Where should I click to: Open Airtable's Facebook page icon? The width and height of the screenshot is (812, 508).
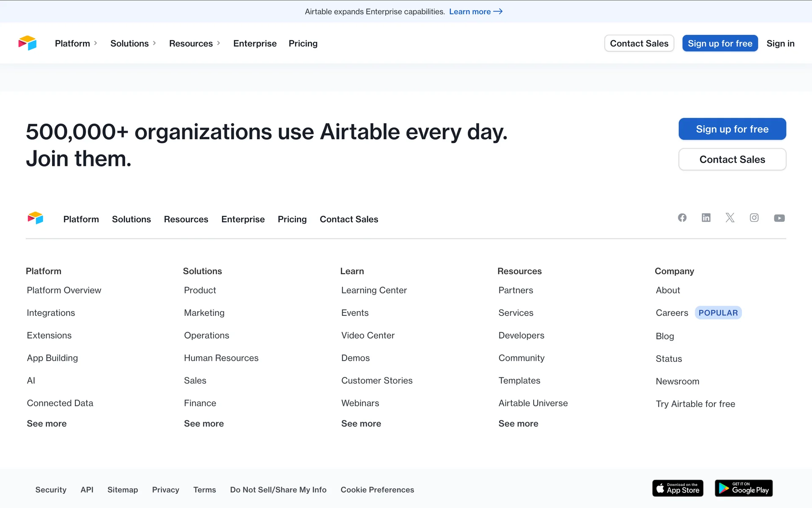(x=682, y=218)
